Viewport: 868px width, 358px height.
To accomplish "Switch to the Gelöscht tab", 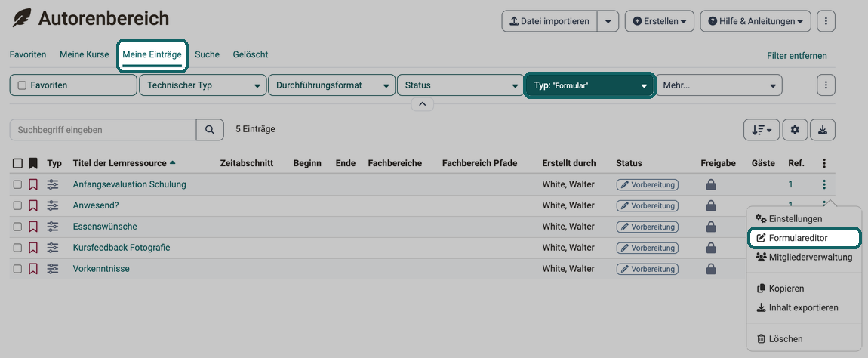I will [x=251, y=55].
